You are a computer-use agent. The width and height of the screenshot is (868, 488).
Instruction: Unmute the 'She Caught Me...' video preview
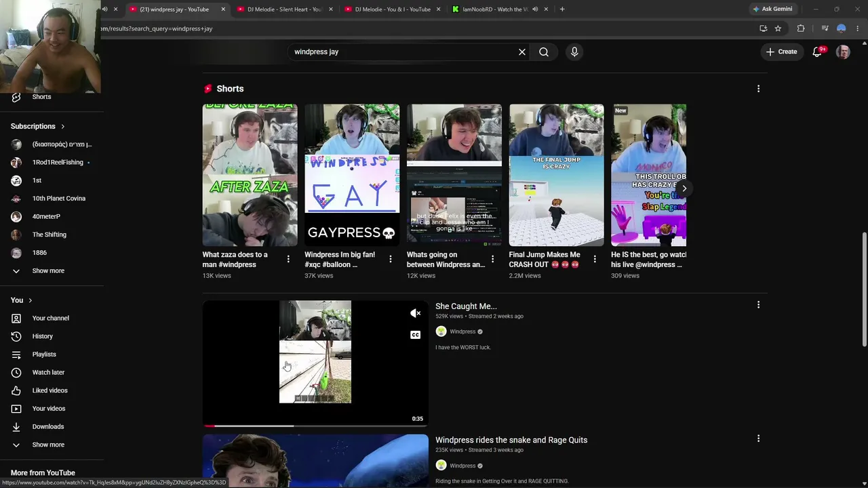point(416,313)
